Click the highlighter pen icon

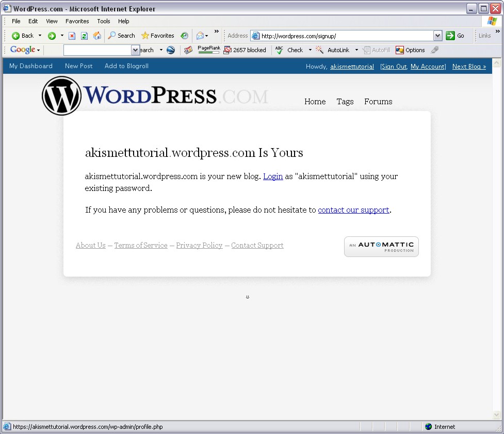[434, 50]
